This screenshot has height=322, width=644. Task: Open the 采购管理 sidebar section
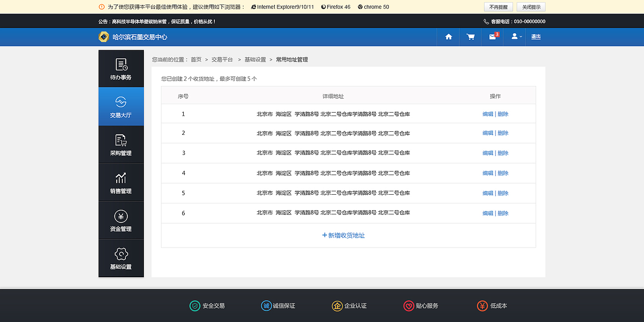point(121,144)
